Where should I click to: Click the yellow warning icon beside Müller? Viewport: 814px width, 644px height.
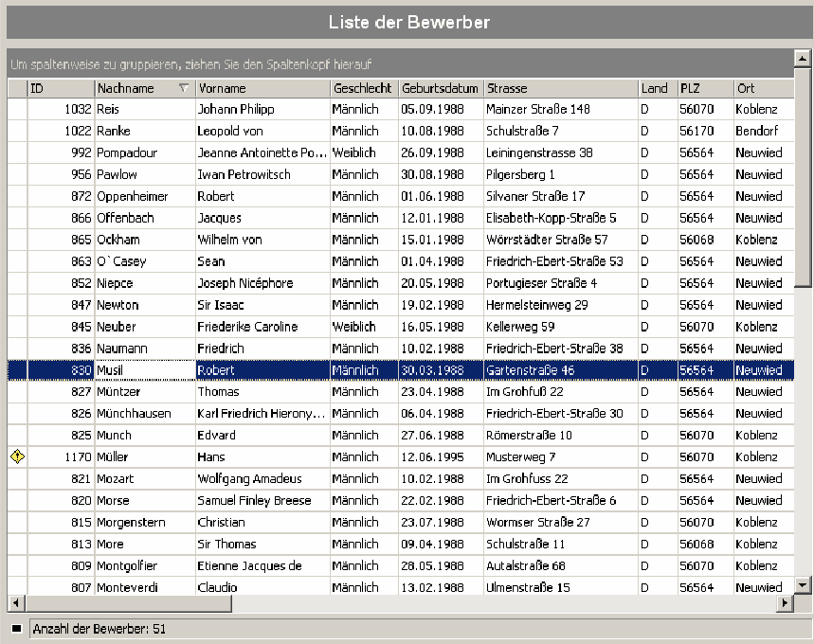(17, 456)
